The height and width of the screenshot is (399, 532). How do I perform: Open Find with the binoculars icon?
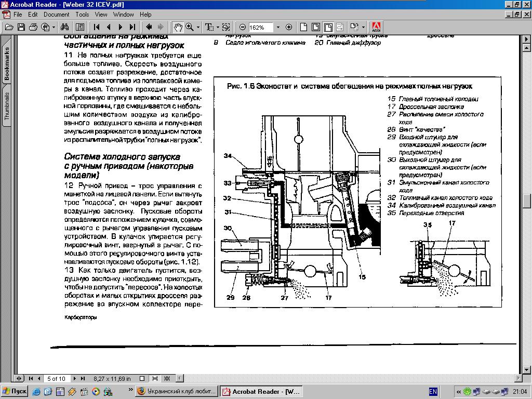point(65,27)
